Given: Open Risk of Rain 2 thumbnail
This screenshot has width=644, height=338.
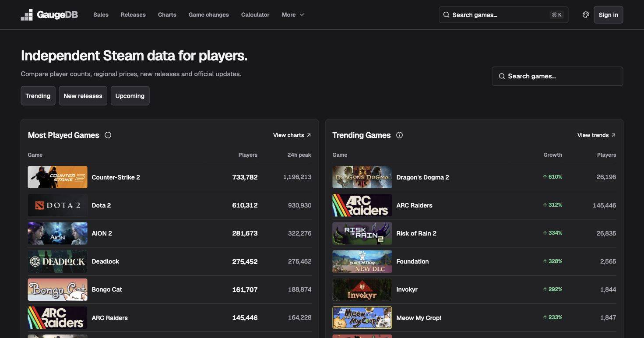Looking at the screenshot, I should pos(362,233).
